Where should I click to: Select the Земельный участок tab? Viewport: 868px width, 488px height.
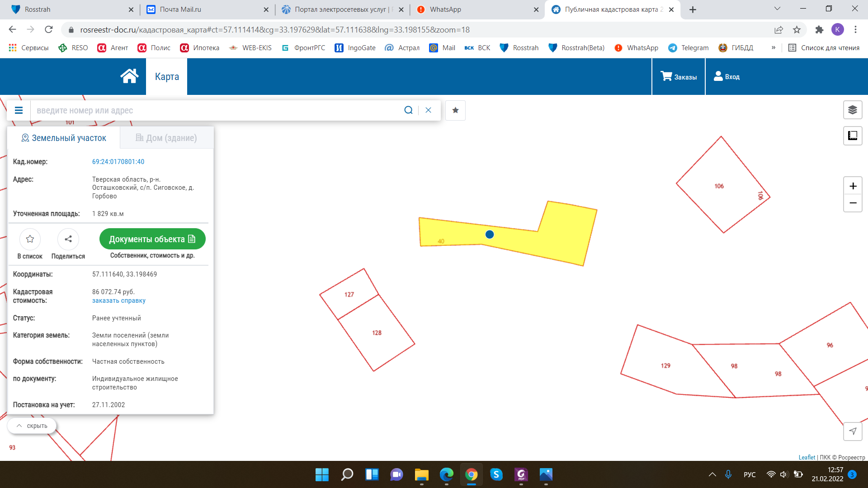pos(64,138)
